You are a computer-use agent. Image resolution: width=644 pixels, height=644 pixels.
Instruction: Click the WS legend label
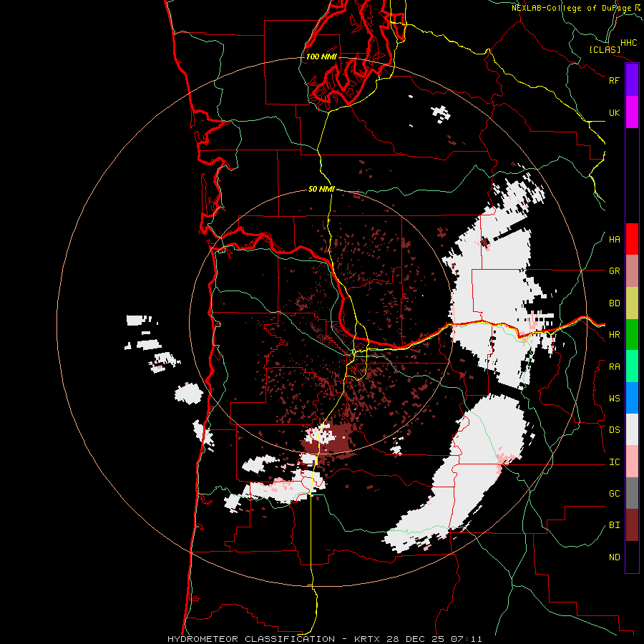click(x=614, y=399)
